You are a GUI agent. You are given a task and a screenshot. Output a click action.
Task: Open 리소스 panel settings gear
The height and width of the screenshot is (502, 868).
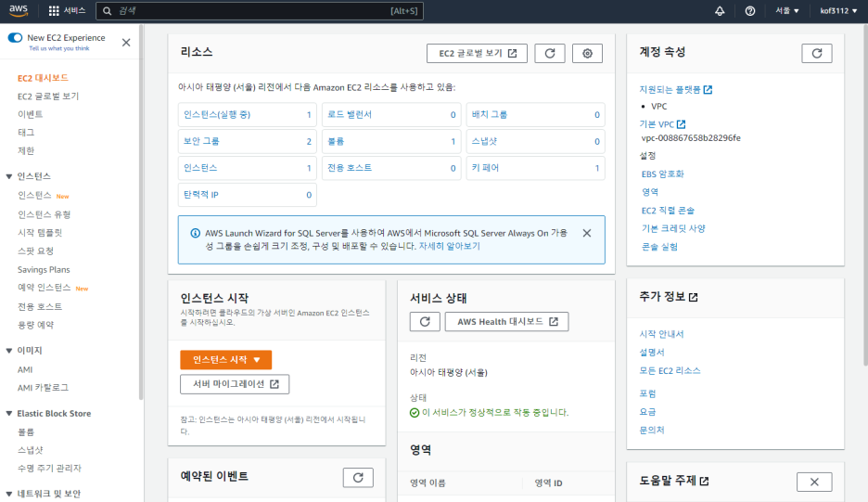pyautogui.click(x=587, y=53)
